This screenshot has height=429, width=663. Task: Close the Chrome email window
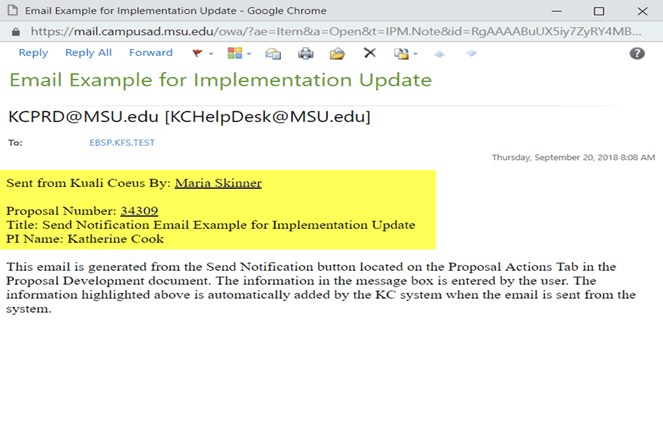click(642, 11)
